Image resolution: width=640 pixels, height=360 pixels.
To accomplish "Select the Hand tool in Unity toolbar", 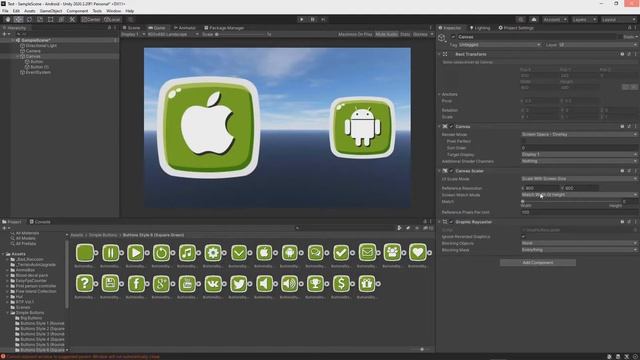I will coord(7,19).
